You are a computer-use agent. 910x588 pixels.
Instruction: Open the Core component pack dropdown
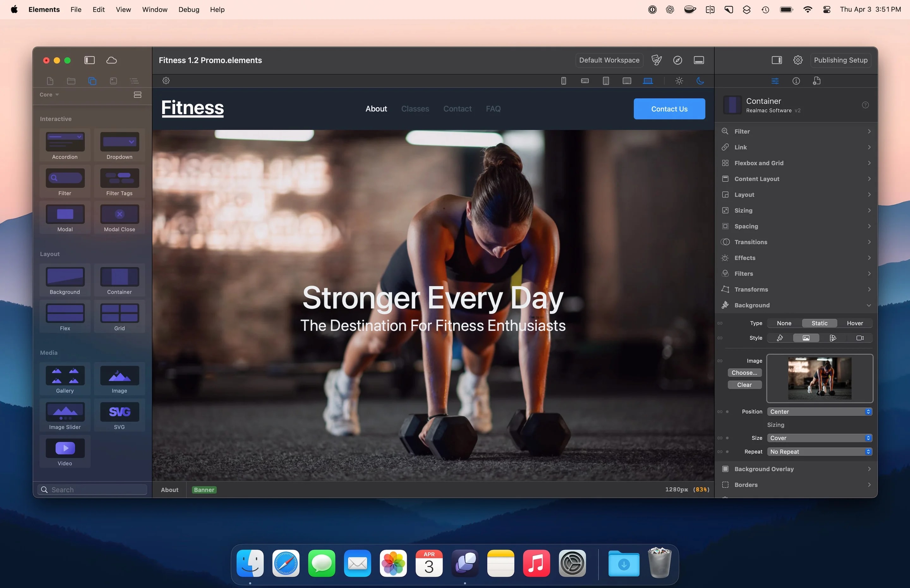49,95
